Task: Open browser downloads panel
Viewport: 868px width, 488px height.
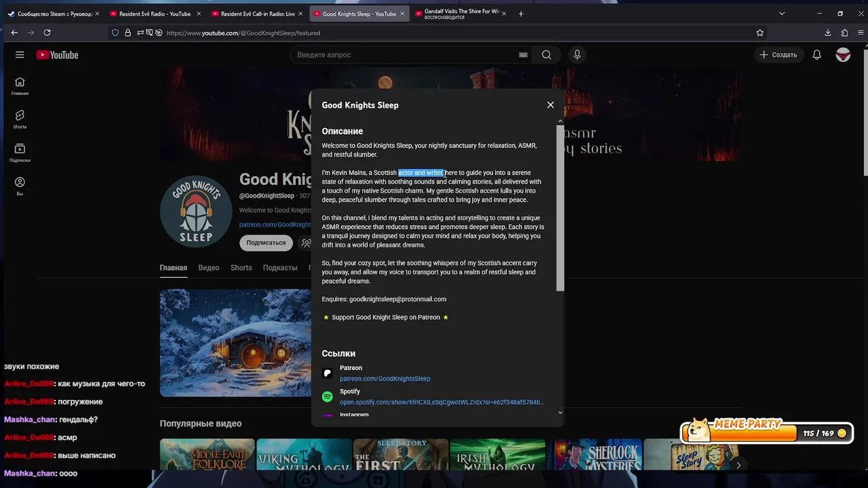Action: (828, 33)
